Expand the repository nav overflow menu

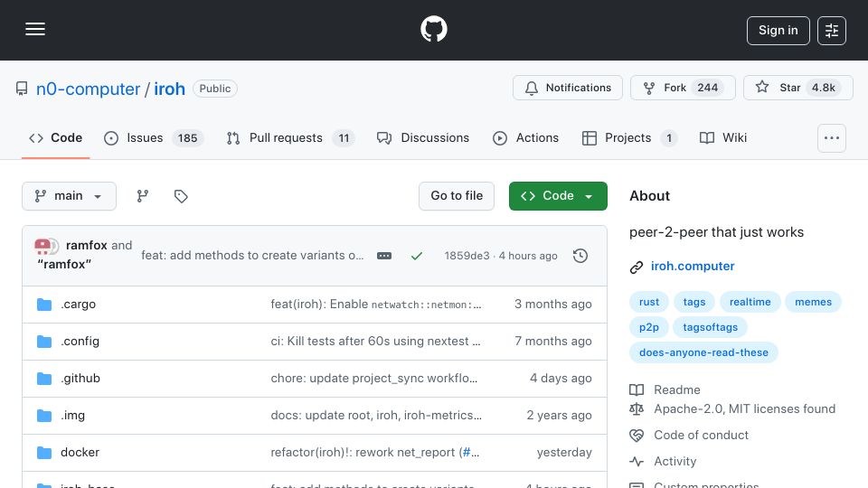832,137
